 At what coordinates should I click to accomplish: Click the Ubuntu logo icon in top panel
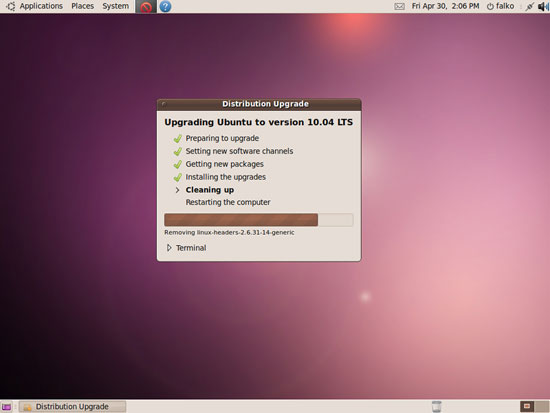pos(11,6)
